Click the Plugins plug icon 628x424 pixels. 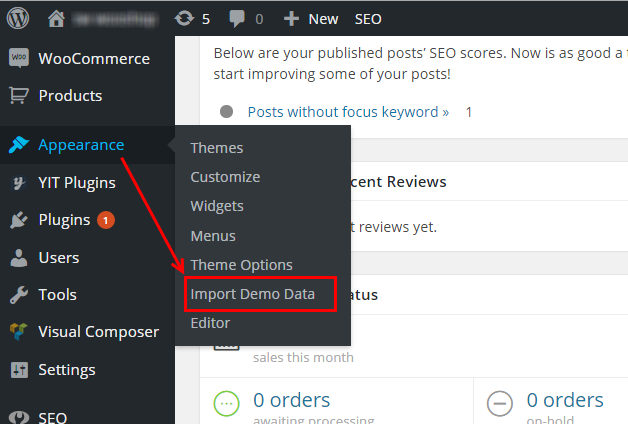click(x=19, y=220)
